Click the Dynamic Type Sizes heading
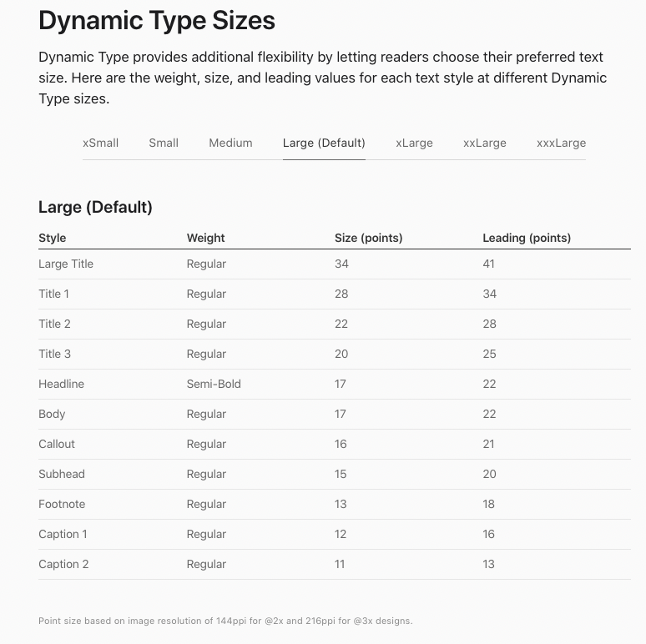Viewport: 646px width, 644px height. point(157,21)
